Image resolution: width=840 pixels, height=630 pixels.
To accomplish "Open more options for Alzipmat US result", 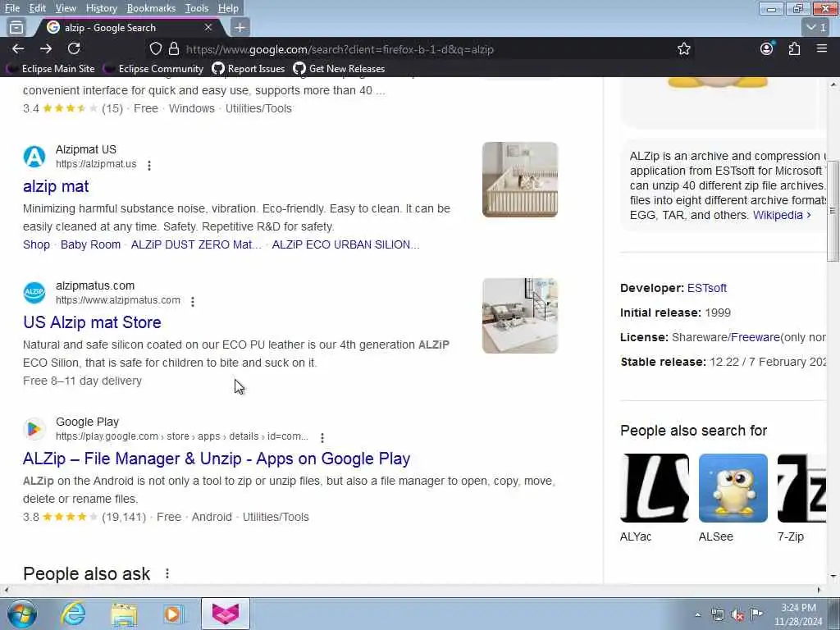I will [x=149, y=166].
